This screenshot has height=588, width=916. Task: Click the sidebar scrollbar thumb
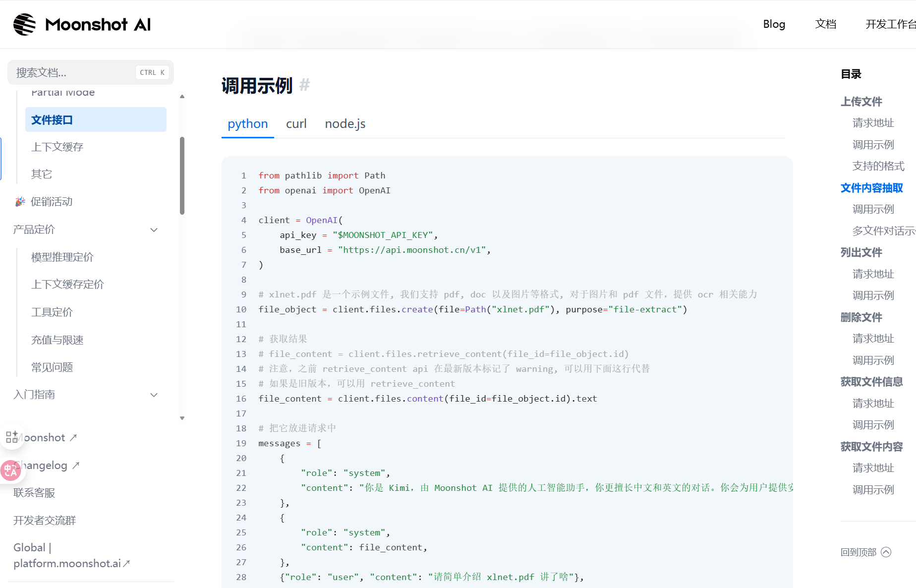click(182, 176)
